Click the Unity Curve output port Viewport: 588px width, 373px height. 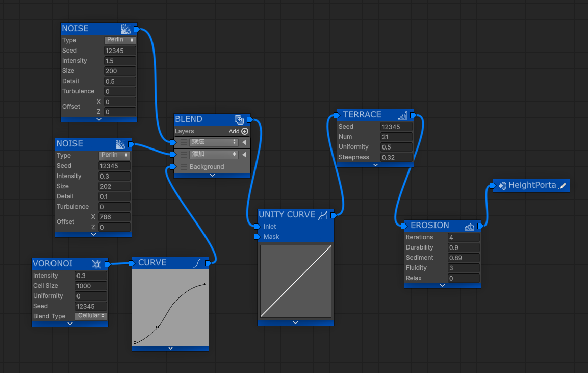(334, 215)
